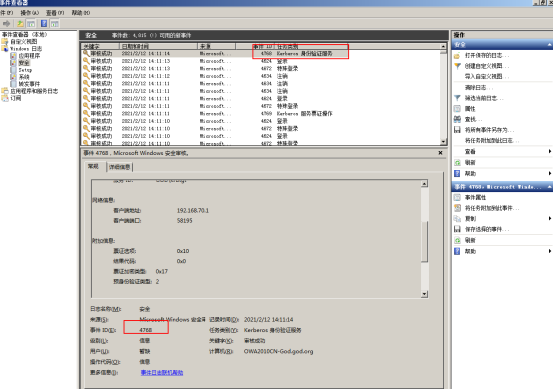This screenshot has height=389, width=553.
Task: Click the client port value 58195
Action: tap(184, 221)
